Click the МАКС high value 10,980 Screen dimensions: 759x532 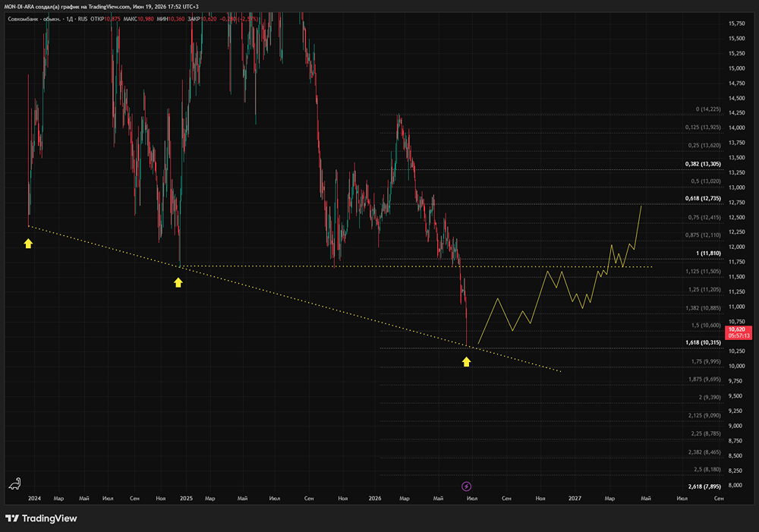145,19
